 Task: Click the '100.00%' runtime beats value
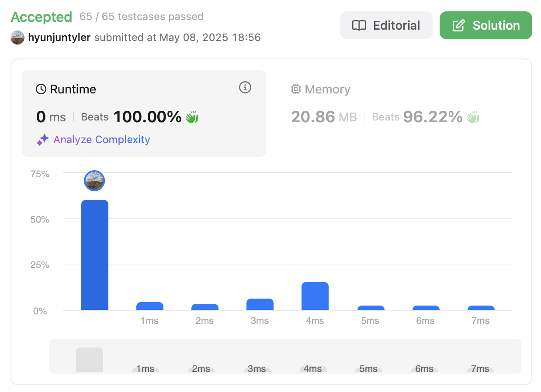click(148, 117)
